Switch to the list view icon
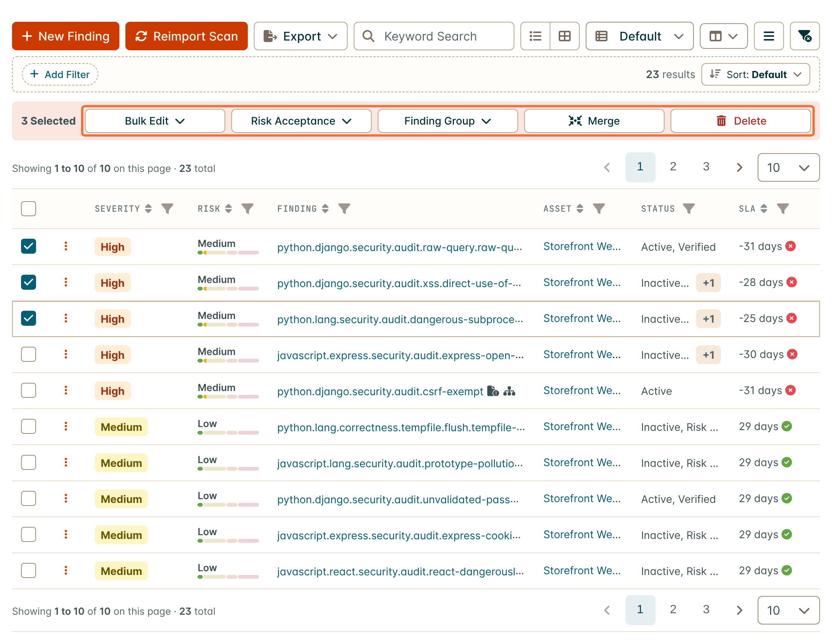This screenshot has width=832, height=644. click(535, 36)
